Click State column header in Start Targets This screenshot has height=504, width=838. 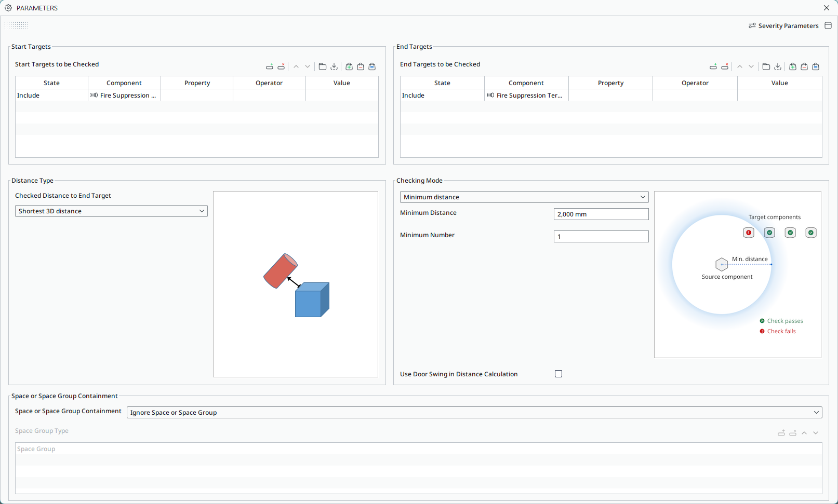pyautogui.click(x=51, y=83)
